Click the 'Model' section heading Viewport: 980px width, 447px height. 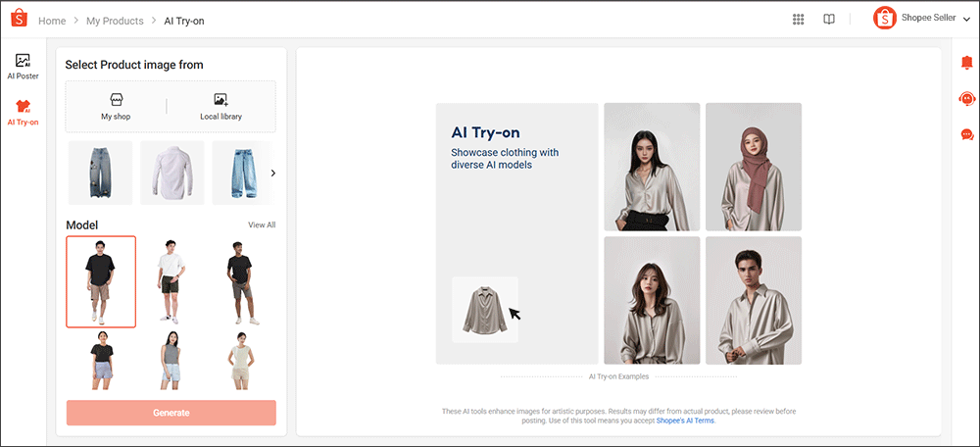click(x=82, y=225)
